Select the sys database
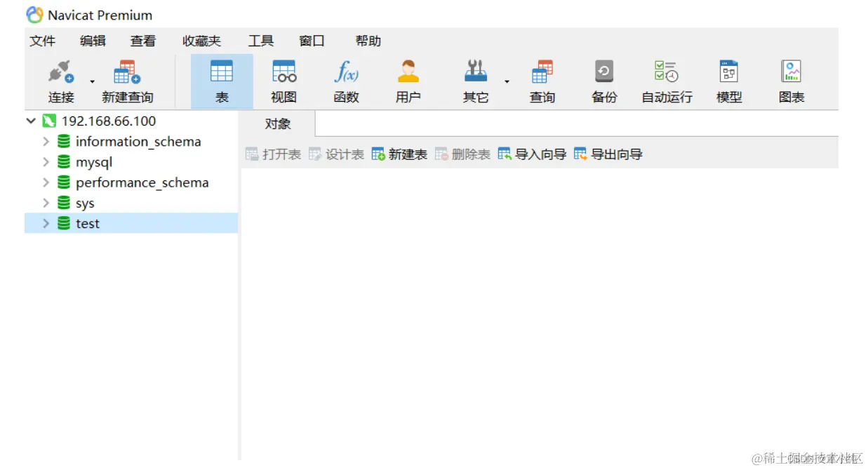The image size is (868, 470). [85, 203]
